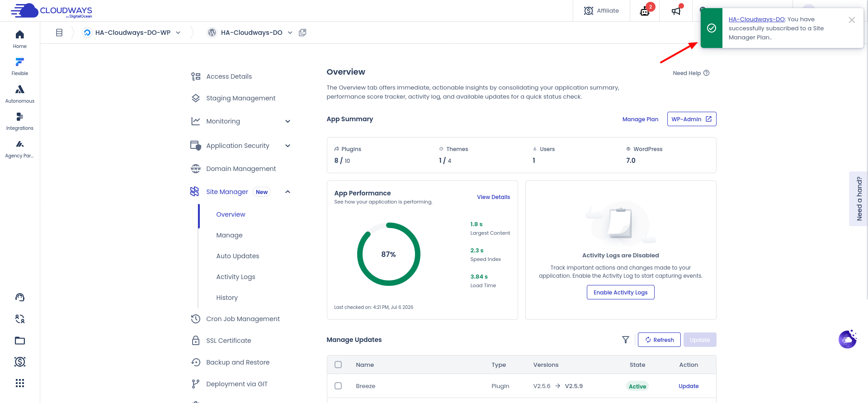The image size is (868, 403).
Task: Click the Plugins count 8 / 10
Action: [342, 161]
